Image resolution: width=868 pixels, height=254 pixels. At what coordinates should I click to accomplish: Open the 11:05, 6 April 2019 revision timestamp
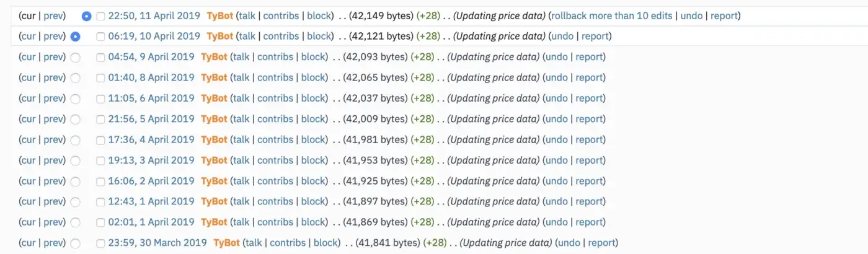pos(151,98)
